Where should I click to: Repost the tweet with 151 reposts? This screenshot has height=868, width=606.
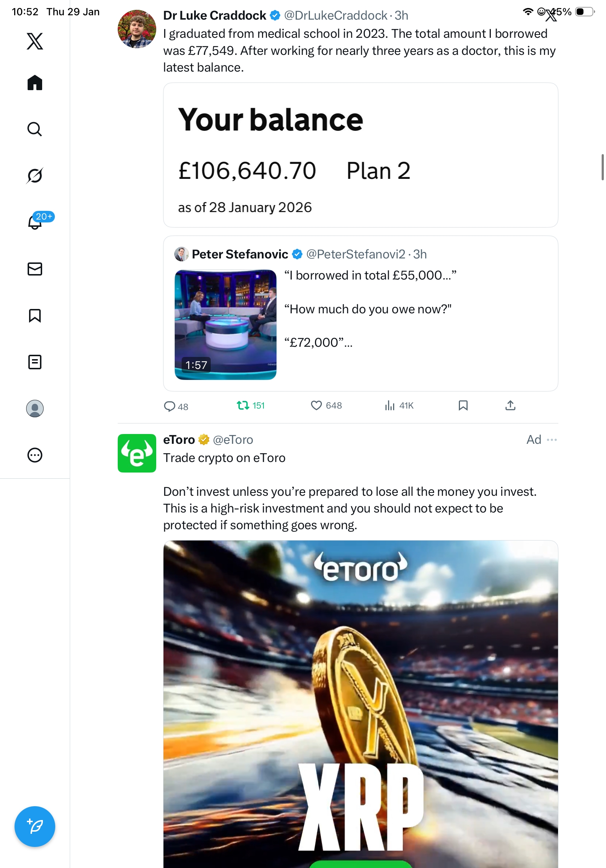click(250, 405)
